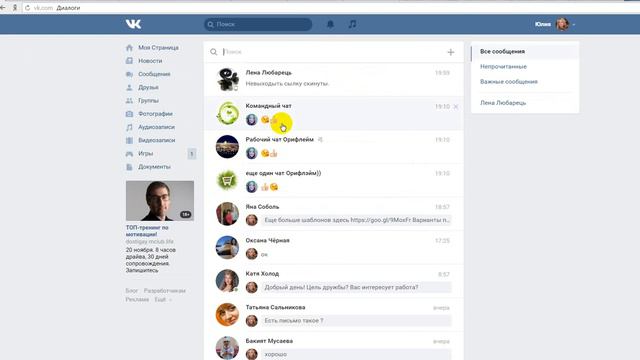Select Важные сообщения filter tab

[x=525, y=82]
